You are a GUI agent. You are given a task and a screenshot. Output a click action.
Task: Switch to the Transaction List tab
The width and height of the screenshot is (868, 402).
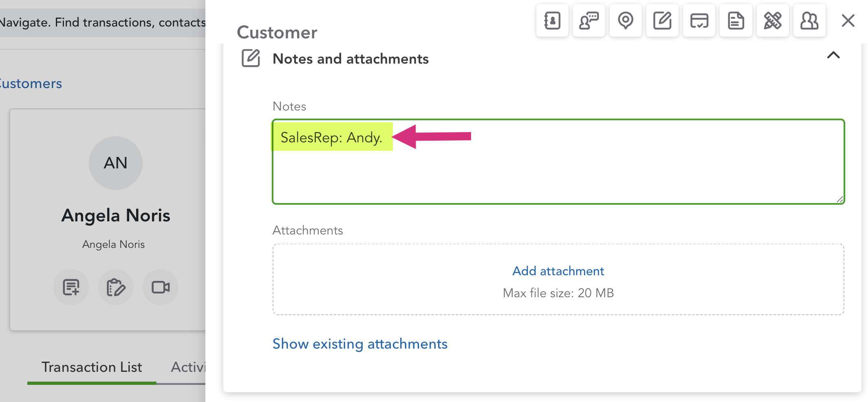pyautogui.click(x=92, y=367)
